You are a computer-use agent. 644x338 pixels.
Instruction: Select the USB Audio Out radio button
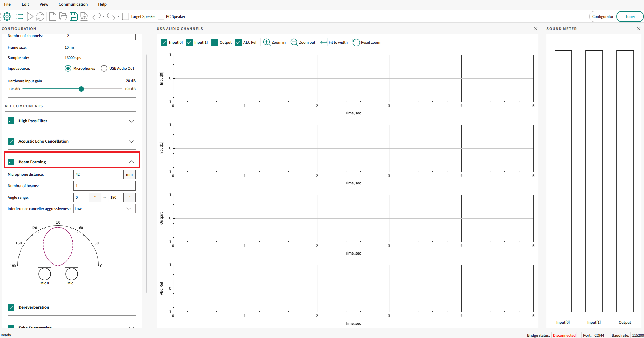(x=104, y=68)
